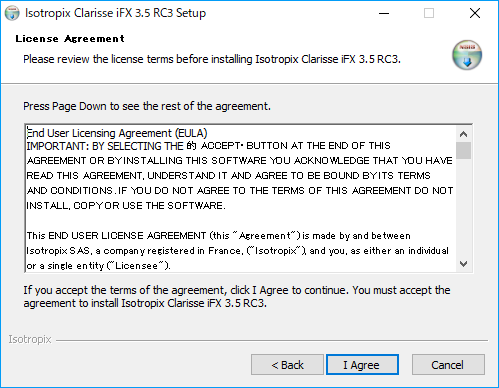Click the 'License Agreement' header title
499x388 pixels.
point(70,39)
